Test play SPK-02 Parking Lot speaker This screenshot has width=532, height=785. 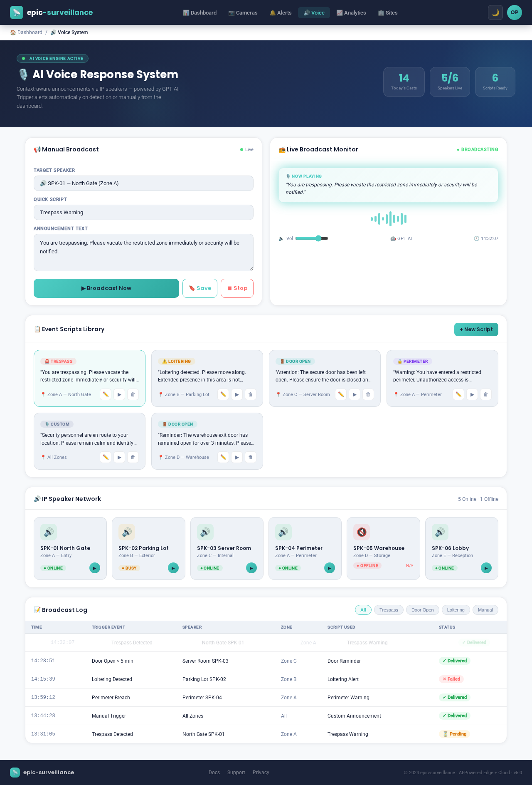(173, 568)
